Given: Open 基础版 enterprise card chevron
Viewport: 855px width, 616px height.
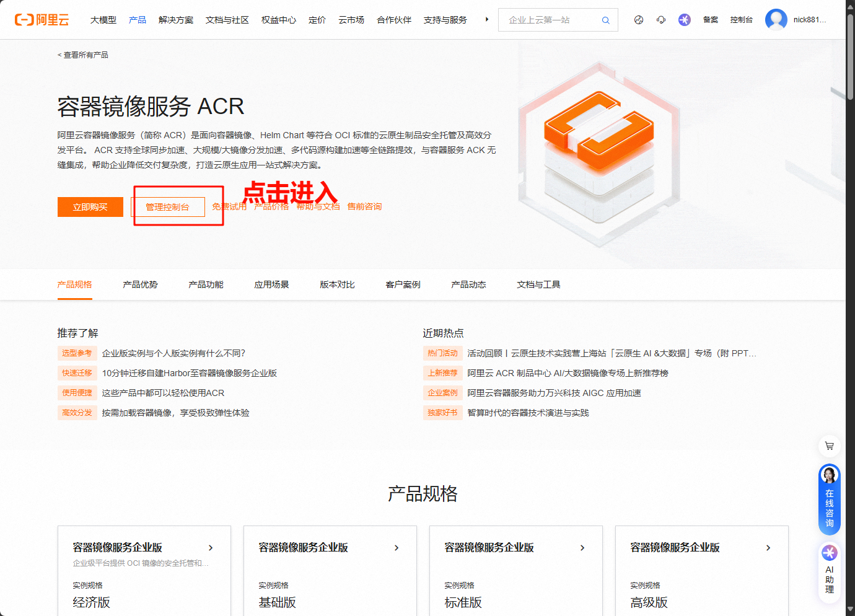Looking at the screenshot, I should [397, 548].
